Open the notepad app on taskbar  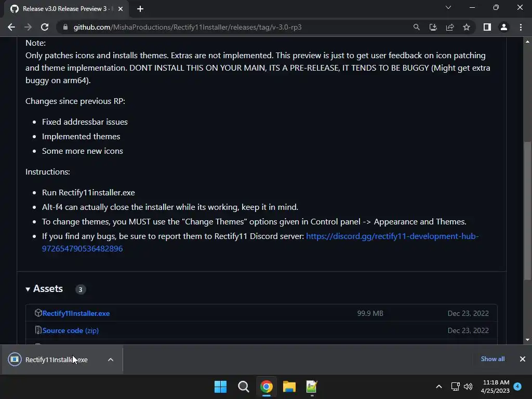(312, 387)
